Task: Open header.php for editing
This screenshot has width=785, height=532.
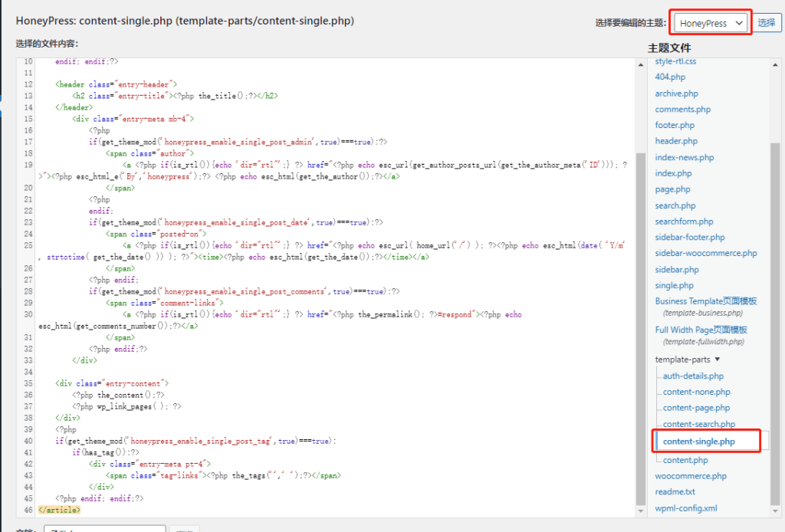Action: [x=676, y=141]
